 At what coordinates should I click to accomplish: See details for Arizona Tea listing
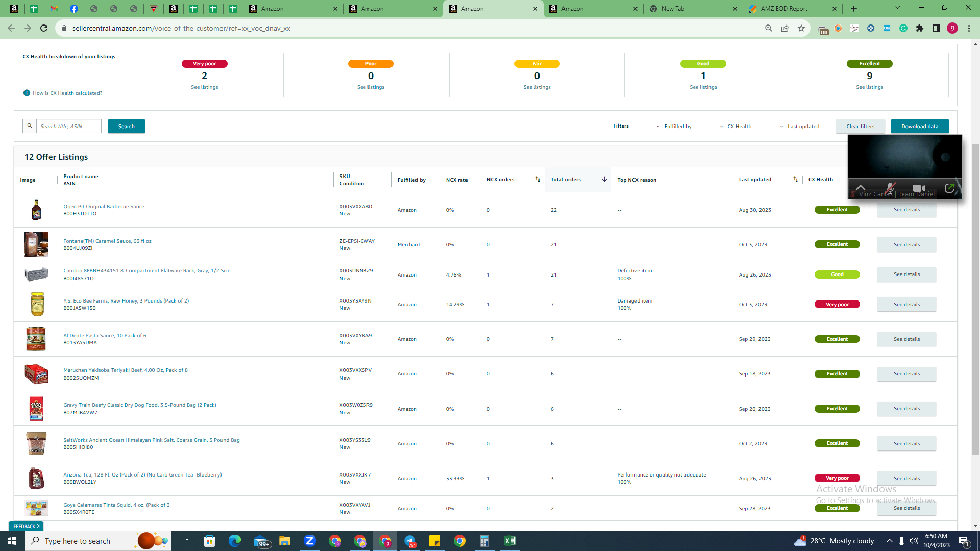tap(906, 479)
